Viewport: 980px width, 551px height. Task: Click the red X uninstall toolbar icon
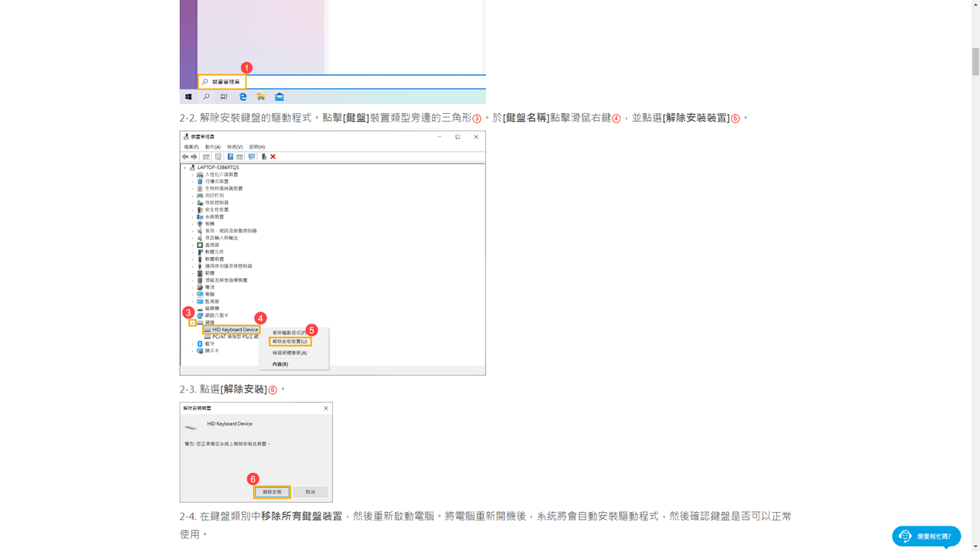point(273,157)
